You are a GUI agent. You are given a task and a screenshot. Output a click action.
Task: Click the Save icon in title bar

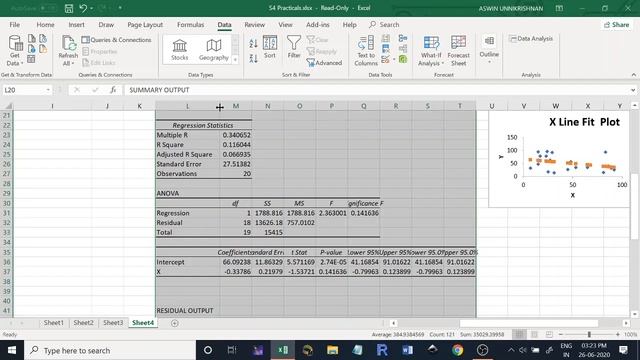point(69,8)
